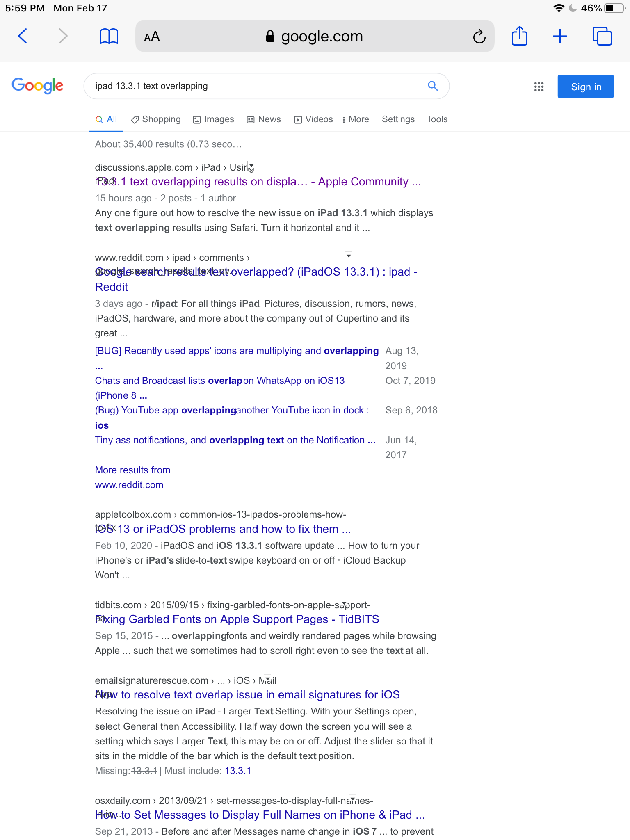
Task: Click More results from www.reddit.com
Action: pyautogui.click(x=132, y=477)
